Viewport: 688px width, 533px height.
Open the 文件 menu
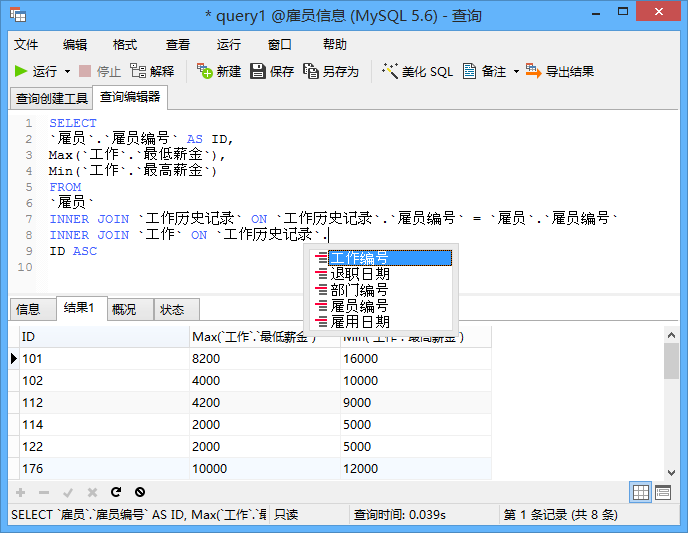tap(26, 44)
